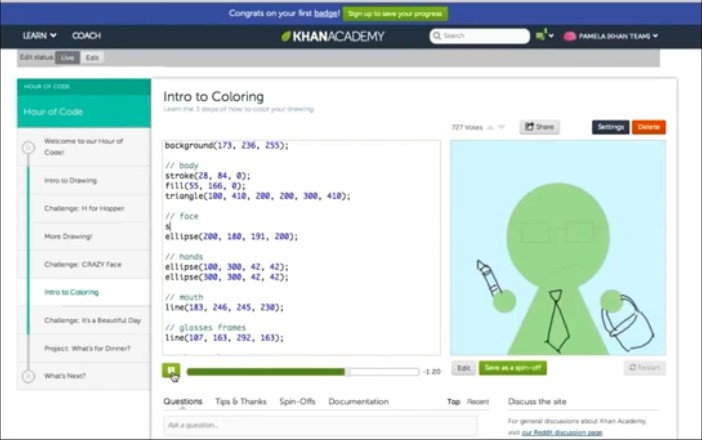Click the What's Next step circle icon
Image resolution: width=702 pixels, height=440 pixels.
(28, 376)
